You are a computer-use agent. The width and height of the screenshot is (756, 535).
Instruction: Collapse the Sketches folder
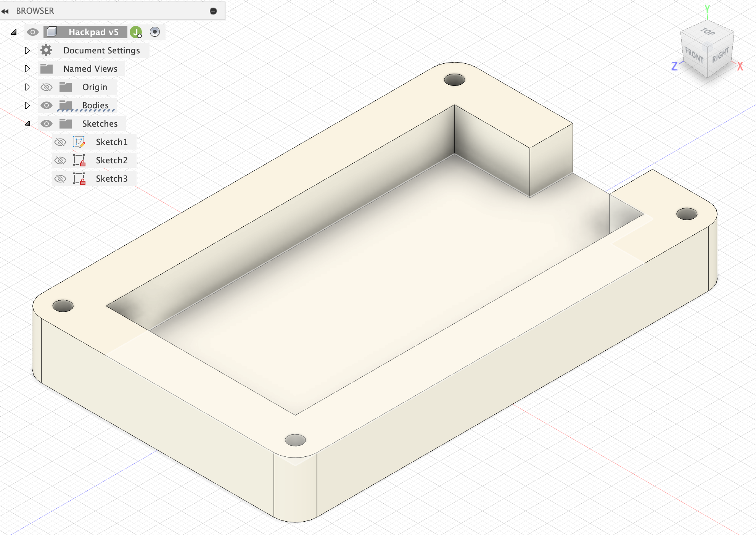click(27, 124)
